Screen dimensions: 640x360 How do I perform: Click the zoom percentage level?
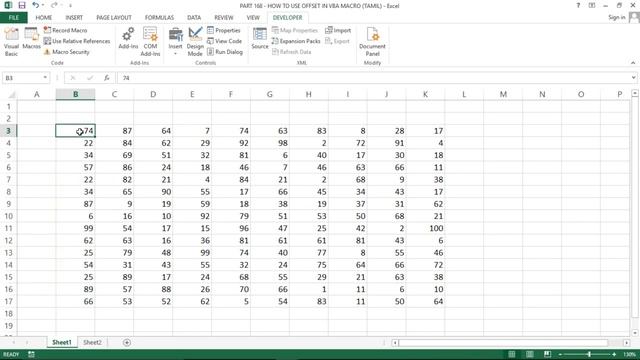tap(629, 354)
